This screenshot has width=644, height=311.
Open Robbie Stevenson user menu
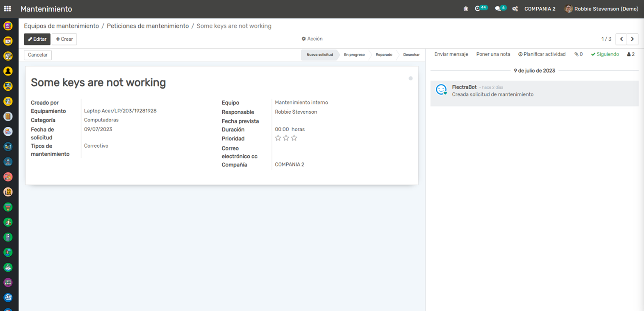[x=601, y=9]
